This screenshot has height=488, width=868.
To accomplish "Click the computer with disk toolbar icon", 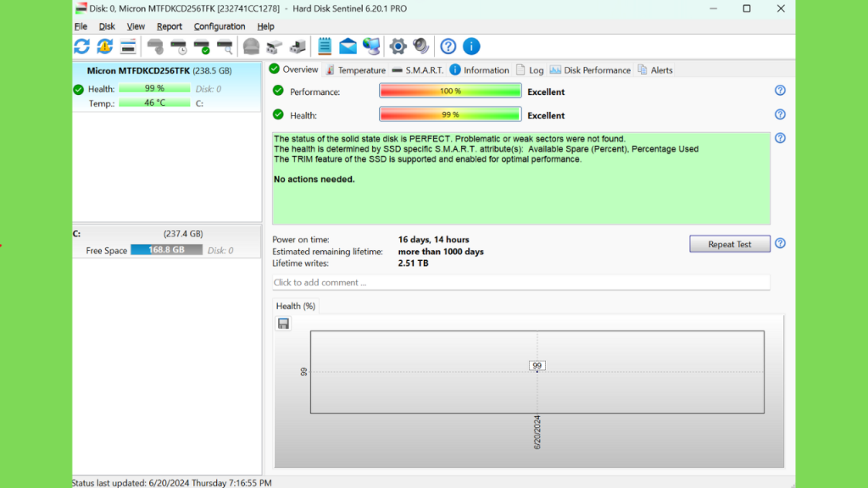I will click(x=298, y=47).
